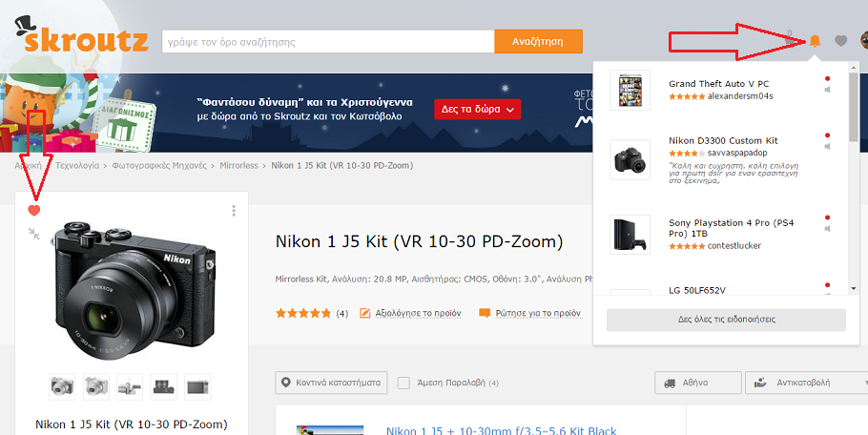Select the thumbnail showing the flip-up screen camera
The image size is (868, 435).
(x=130, y=386)
